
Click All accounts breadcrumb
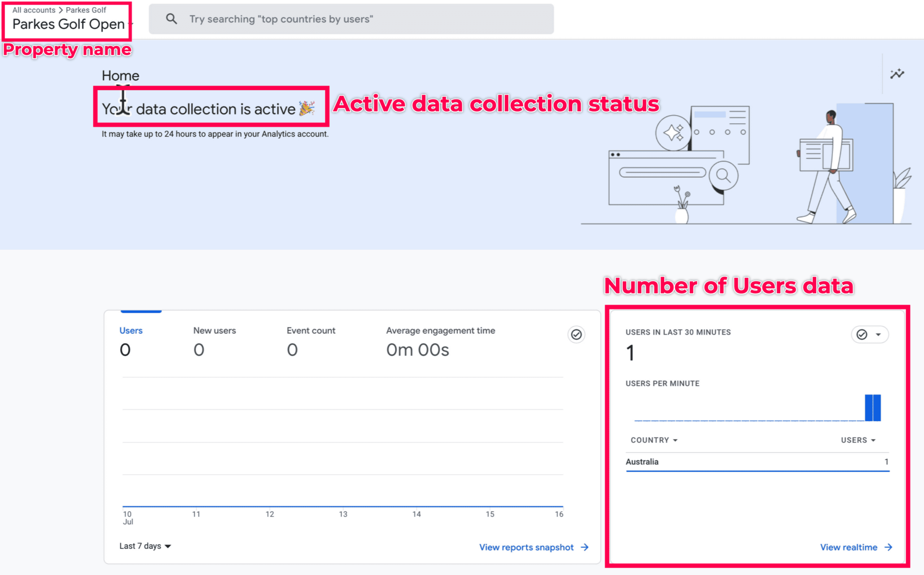coord(34,10)
